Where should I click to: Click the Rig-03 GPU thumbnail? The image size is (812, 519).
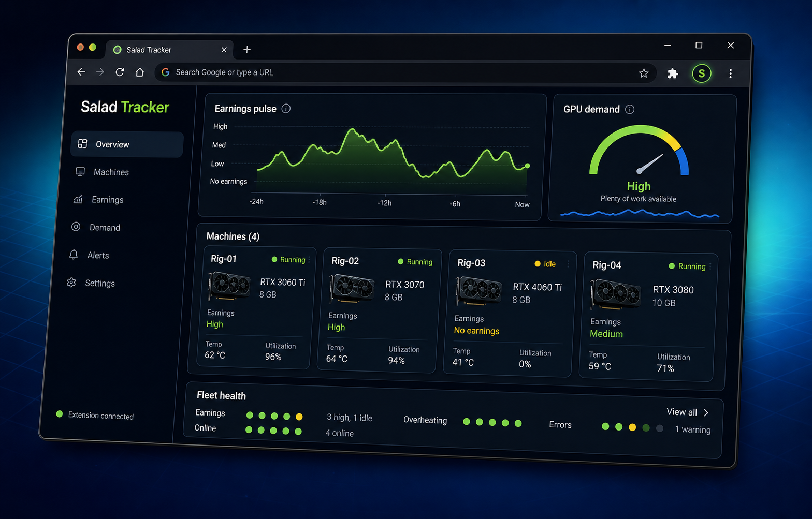[x=479, y=291]
